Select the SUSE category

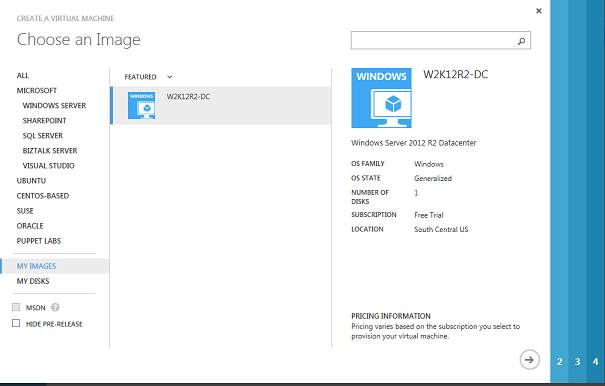point(25,211)
